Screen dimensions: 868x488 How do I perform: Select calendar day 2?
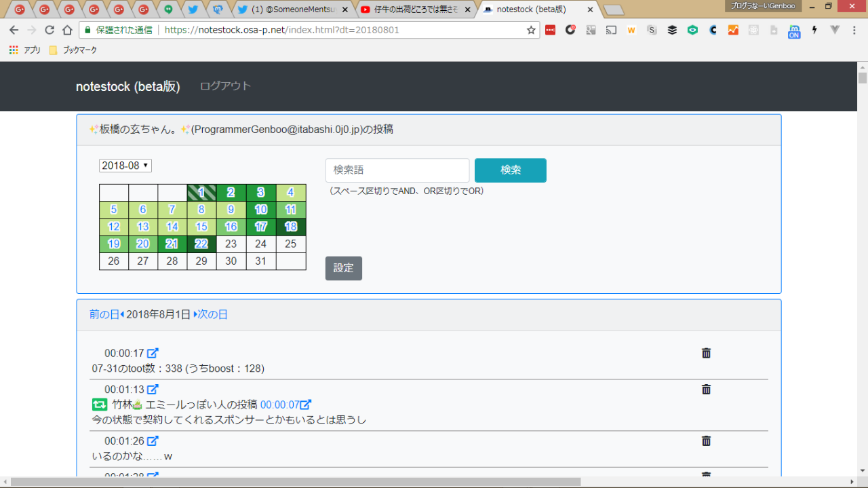coord(231,193)
